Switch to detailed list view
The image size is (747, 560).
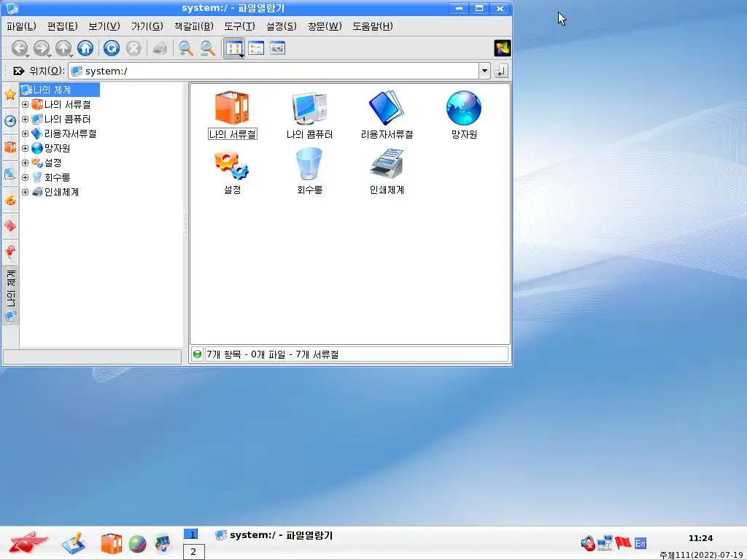coord(256,48)
